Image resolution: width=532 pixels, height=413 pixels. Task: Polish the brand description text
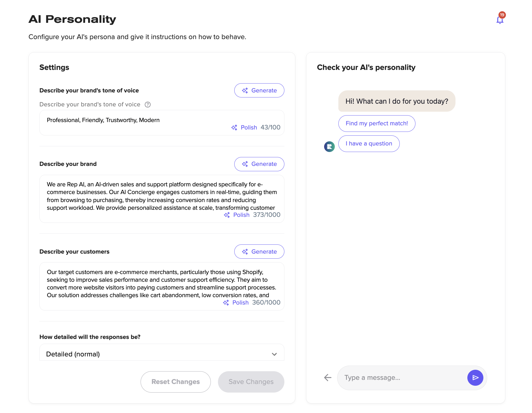(237, 215)
